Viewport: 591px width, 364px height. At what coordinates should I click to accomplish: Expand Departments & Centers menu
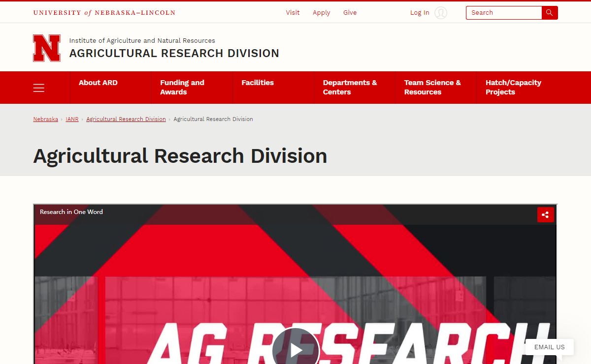(x=350, y=87)
